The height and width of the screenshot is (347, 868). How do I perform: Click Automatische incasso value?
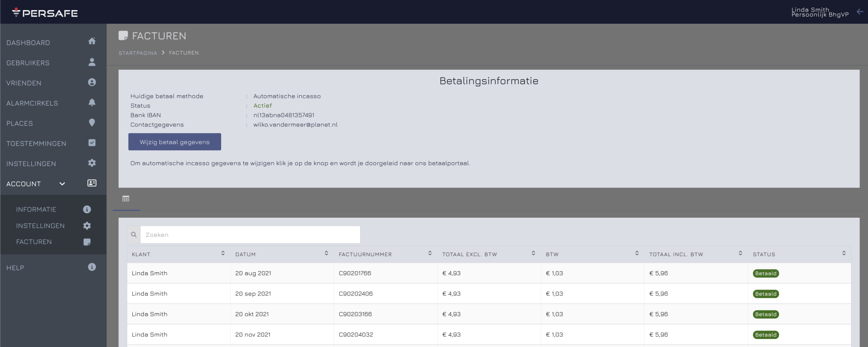287,96
